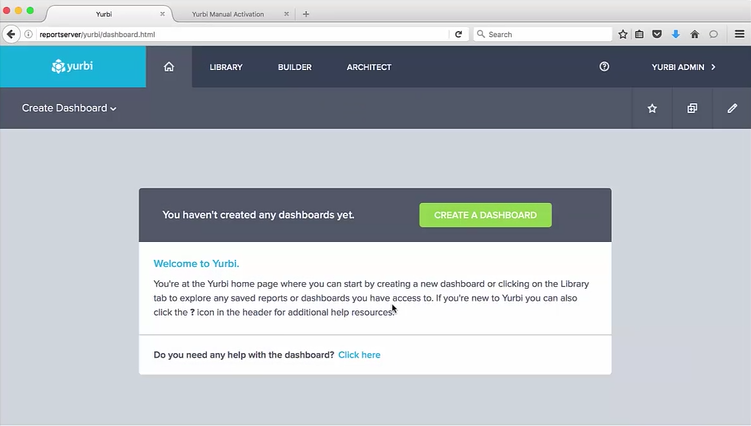
Task: Open the browser bookmarks list icon
Action: point(639,34)
